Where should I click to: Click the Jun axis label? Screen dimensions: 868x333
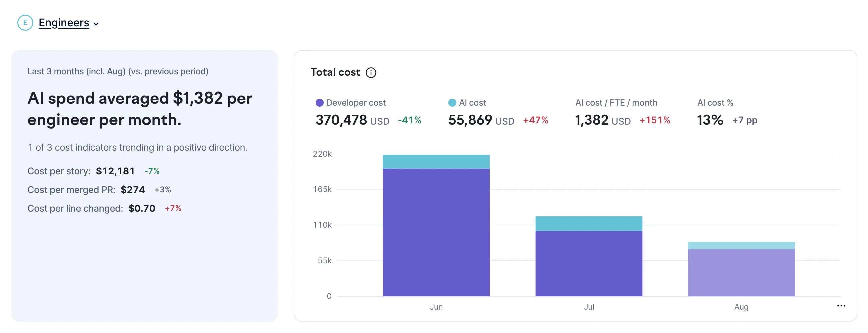coord(436,307)
